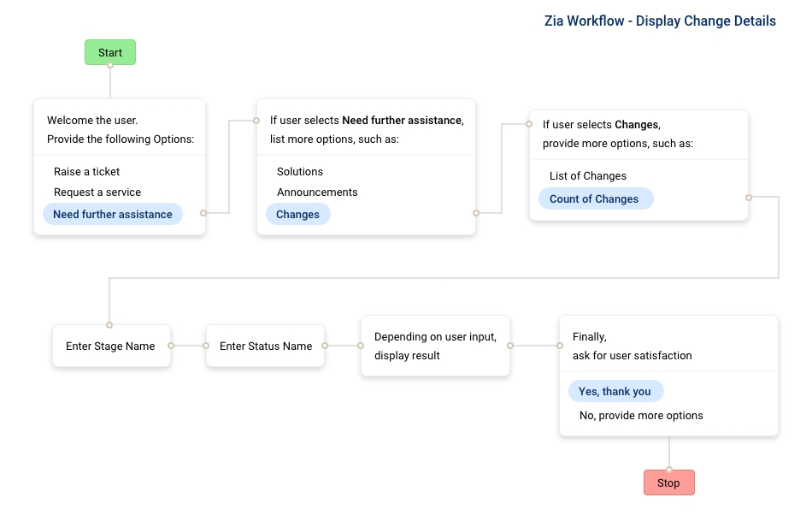Image resolution: width=812 pixels, height=521 pixels.
Task: Select the highlighted Changes option
Action: (298, 215)
